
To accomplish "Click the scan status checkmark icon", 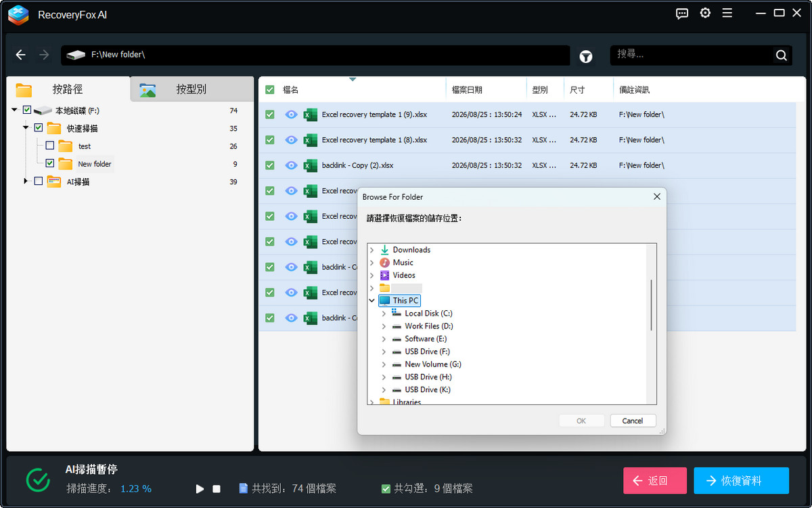I will tap(38, 480).
